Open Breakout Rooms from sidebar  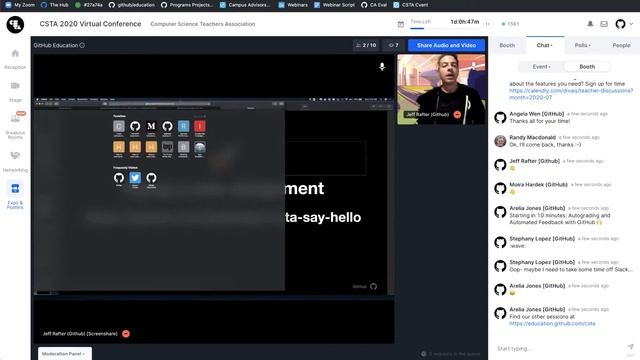[x=15, y=126]
